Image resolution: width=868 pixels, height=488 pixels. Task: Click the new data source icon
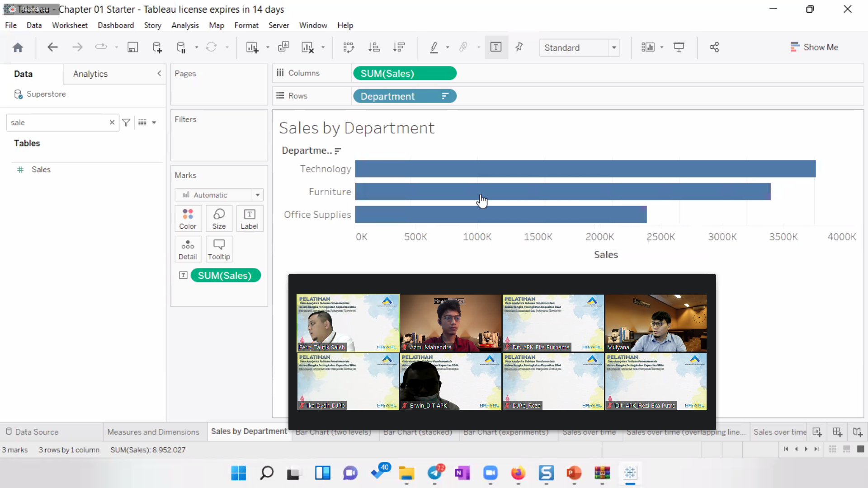point(157,47)
